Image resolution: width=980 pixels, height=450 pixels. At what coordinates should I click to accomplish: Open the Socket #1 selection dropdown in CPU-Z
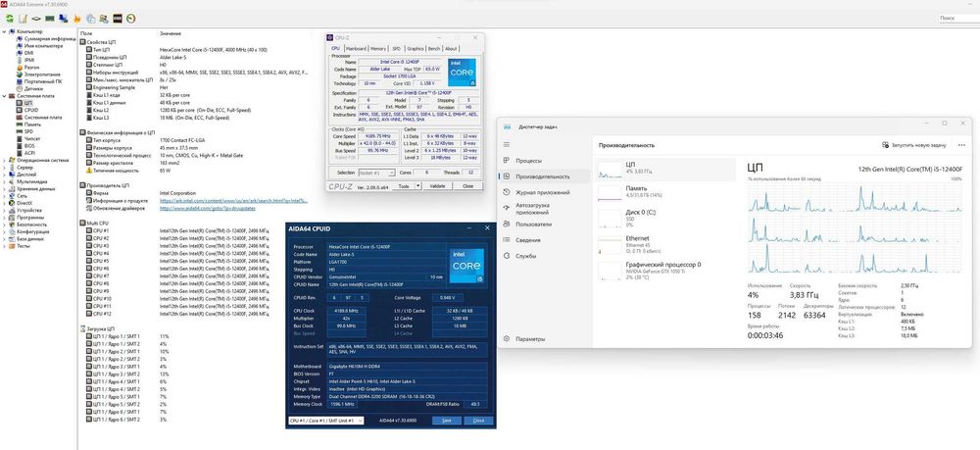375,173
